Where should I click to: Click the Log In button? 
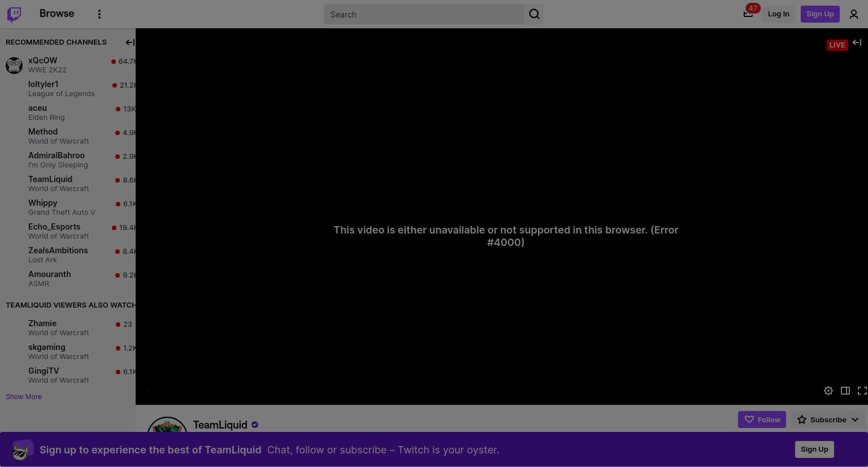pos(778,14)
